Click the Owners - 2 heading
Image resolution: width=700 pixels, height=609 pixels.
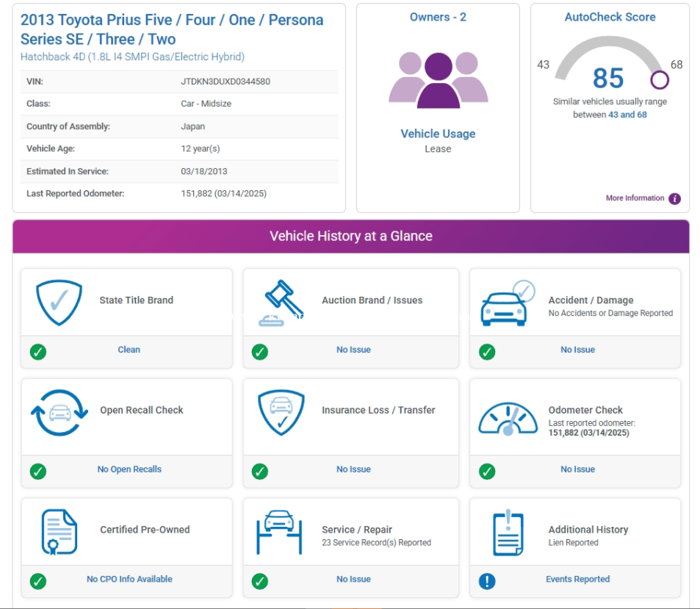pyautogui.click(x=438, y=17)
